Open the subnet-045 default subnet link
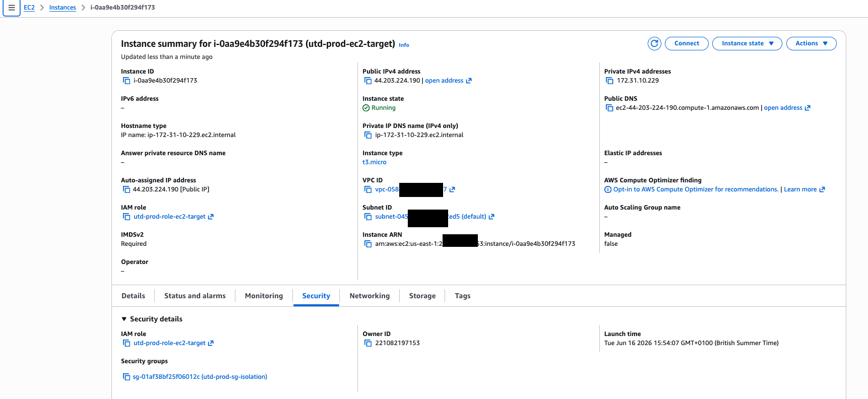868x399 pixels. [391, 217]
